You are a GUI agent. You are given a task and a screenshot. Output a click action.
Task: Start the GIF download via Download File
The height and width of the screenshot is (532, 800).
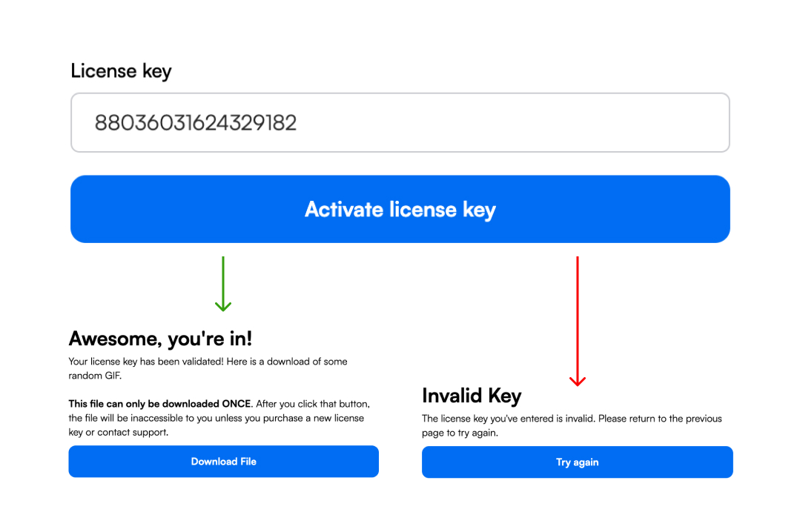(223, 461)
